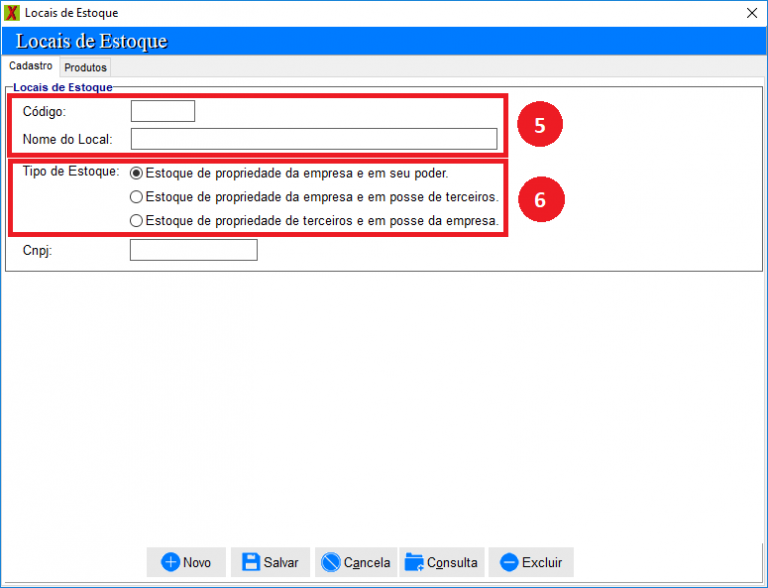Click the Cnpj input field
The width and height of the screenshot is (768, 588).
(193, 250)
